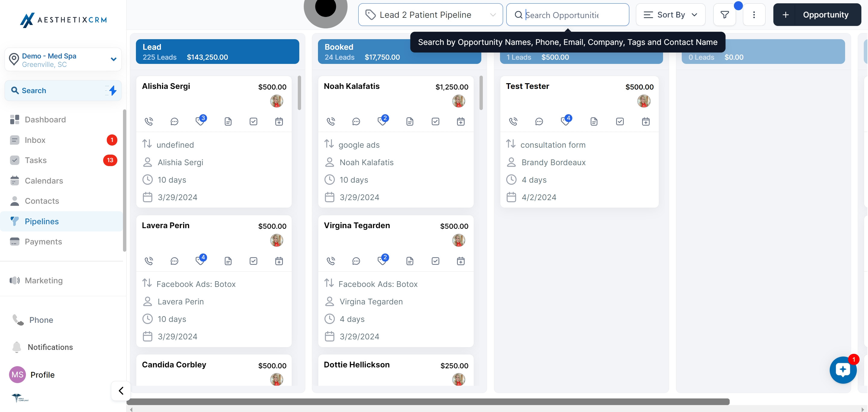
Task: Click task checkbox icon on Test Tester card
Action: 620,121
